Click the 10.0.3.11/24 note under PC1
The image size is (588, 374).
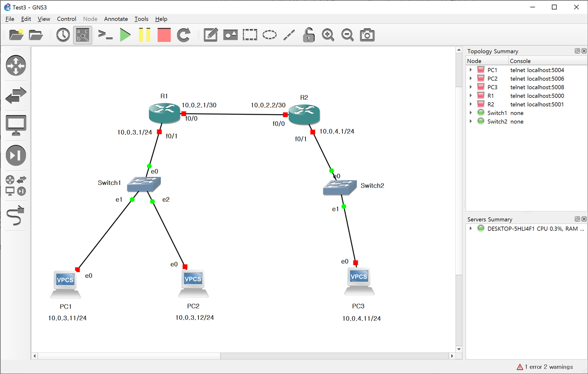67,318
